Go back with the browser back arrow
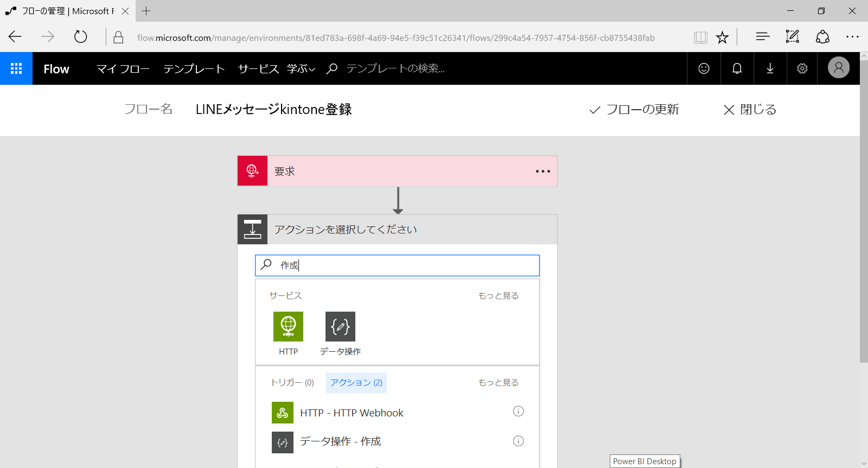Screen dimensions: 868x468 pos(15,37)
